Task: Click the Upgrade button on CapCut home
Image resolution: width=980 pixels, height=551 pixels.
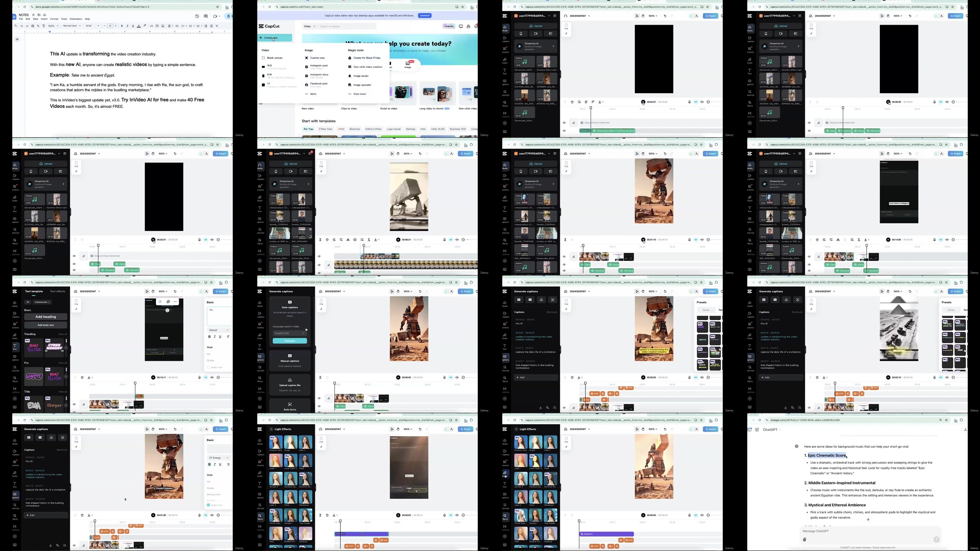Action: (449, 26)
